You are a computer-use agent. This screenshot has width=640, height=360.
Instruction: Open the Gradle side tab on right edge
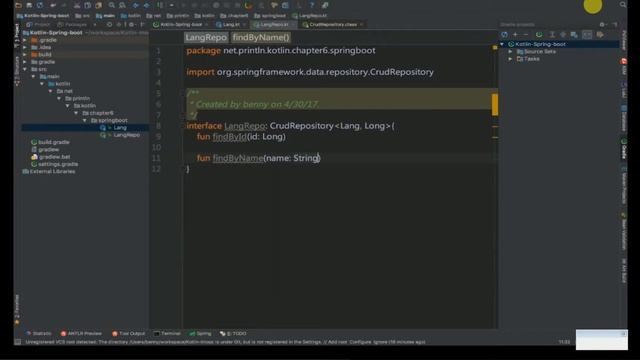[624, 149]
